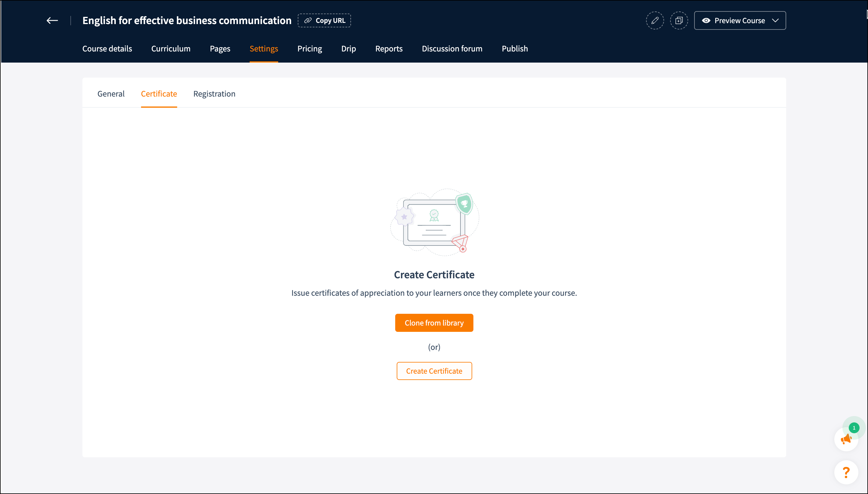The height and width of the screenshot is (494, 868).
Task: Click the green notification badge
Action: pyautogui.click(x=854, y=428)
